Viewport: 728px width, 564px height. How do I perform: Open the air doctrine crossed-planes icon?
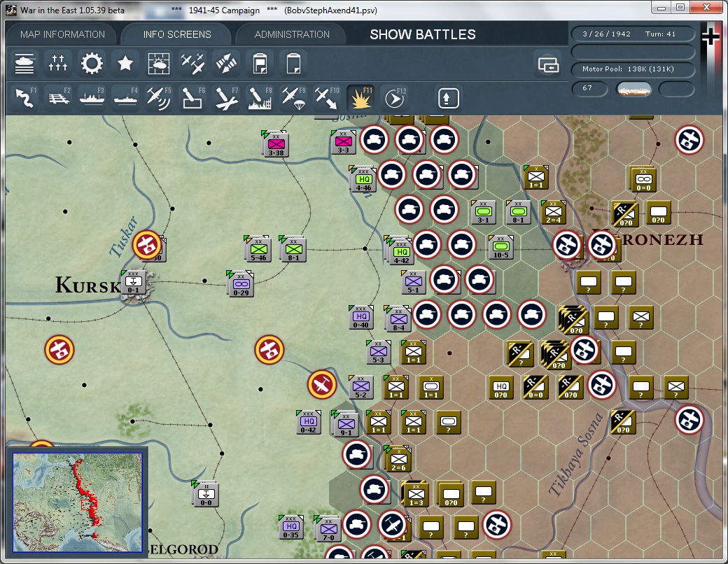tap(192, 64)
